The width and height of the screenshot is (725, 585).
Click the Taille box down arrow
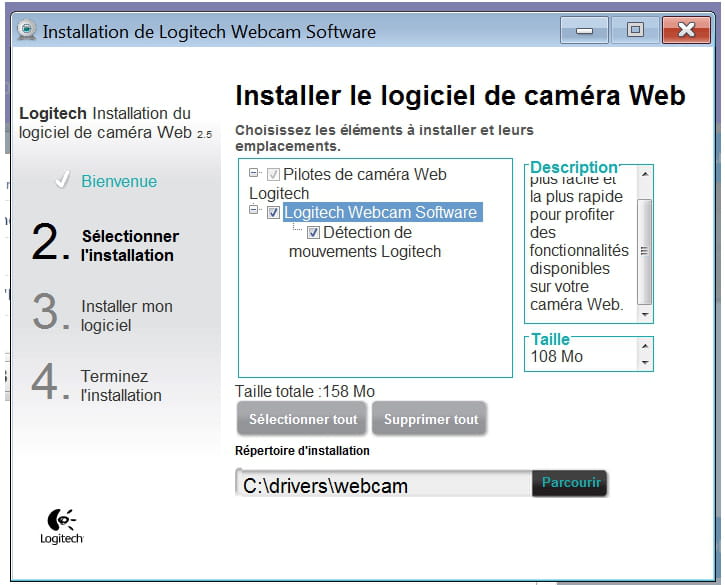point(645,362)
